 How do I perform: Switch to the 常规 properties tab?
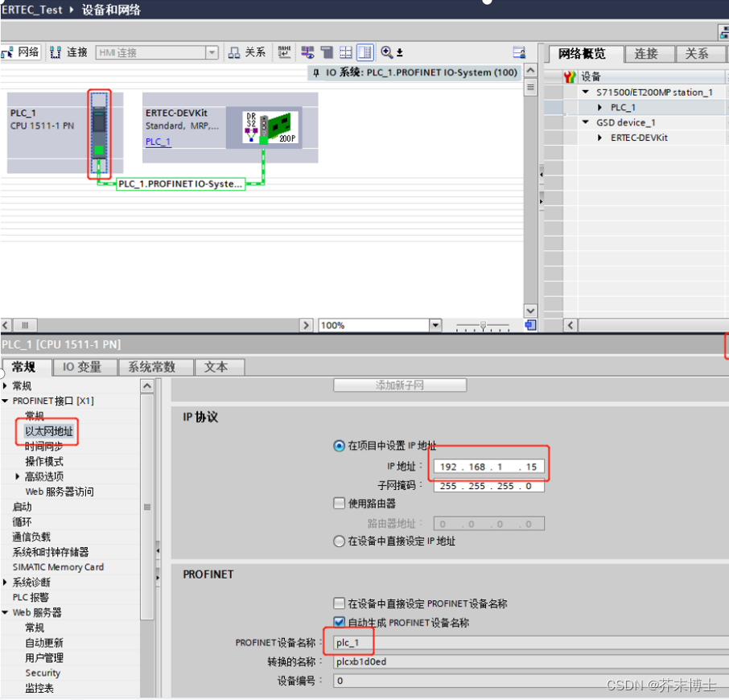[23, 367]
